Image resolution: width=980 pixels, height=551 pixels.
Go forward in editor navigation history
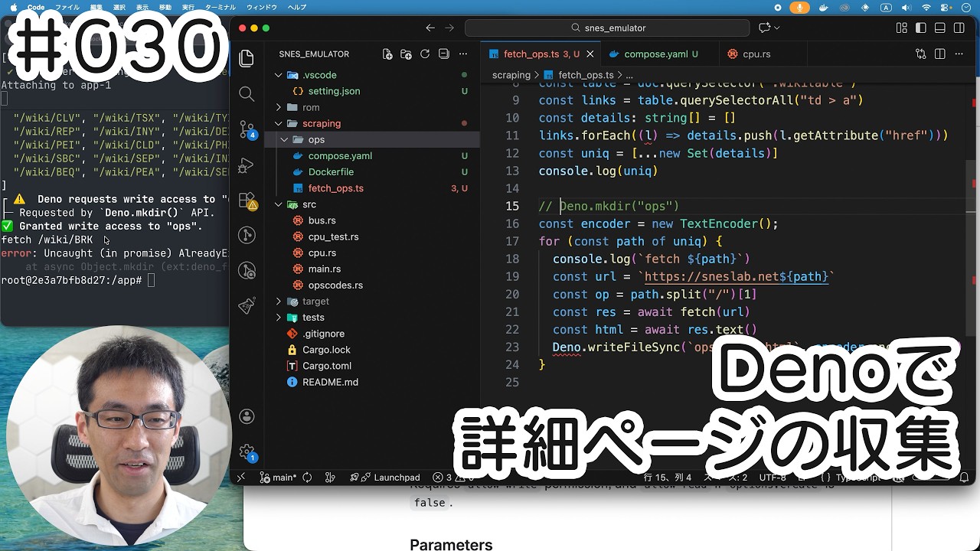pyautogui.click(x=449, y=28)
